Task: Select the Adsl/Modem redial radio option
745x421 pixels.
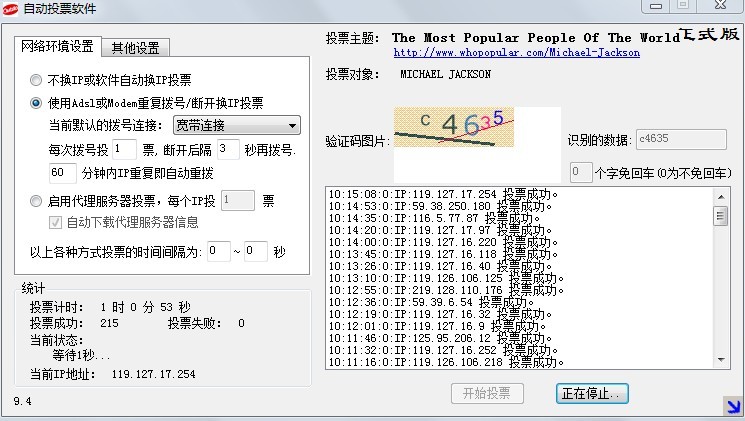Action: (37, 102)
